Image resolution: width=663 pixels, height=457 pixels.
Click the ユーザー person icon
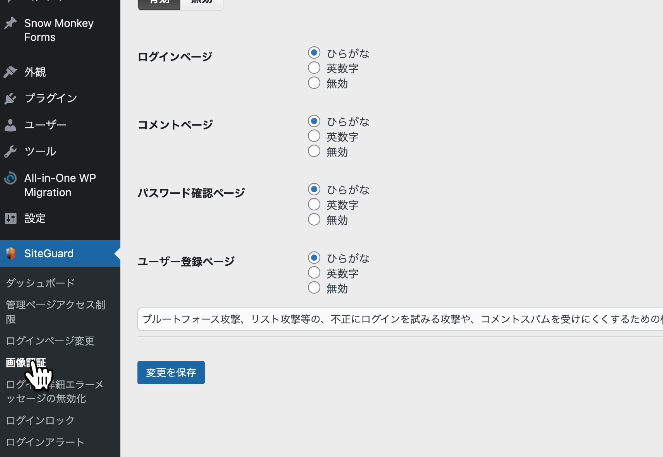point(10,125)
